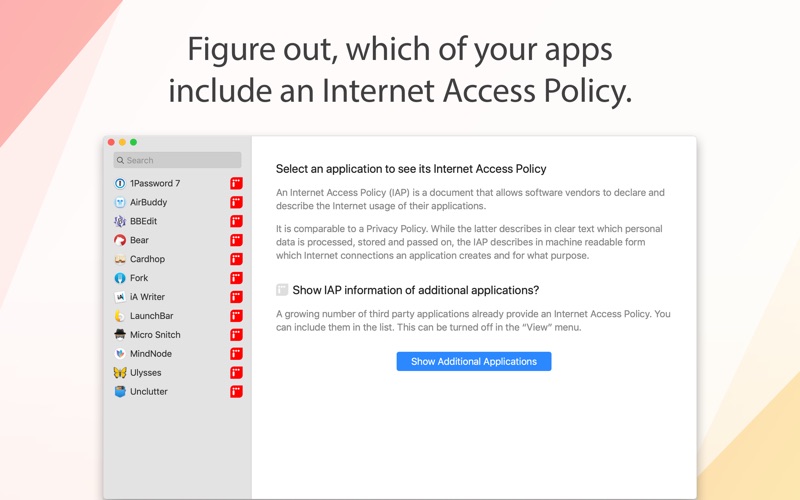The image size is (800, 500).
Task: Click heading Show IAP information of additional applications?
Action: [x=416, y=290]
